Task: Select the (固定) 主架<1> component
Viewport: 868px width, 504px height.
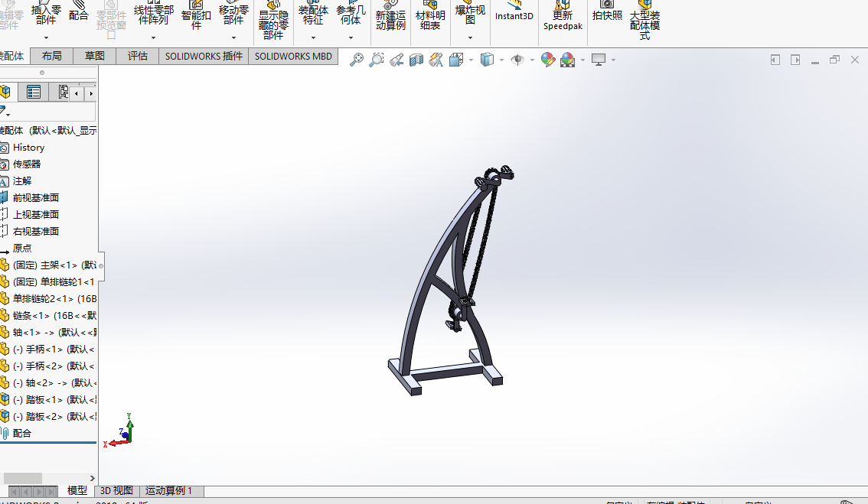Action: [x=54, y=265]
